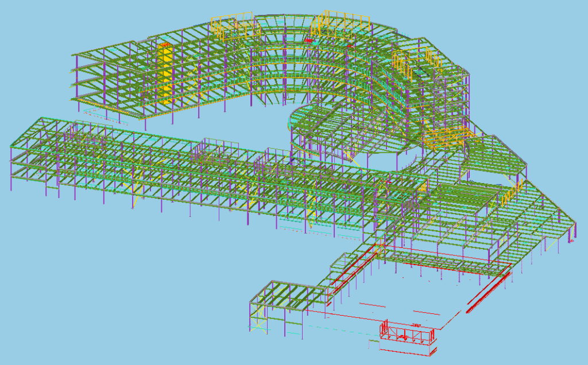588x365 pixels.
Task: Click the center orange rooftop frame on curved roof
Action: (x=339, y=22)
